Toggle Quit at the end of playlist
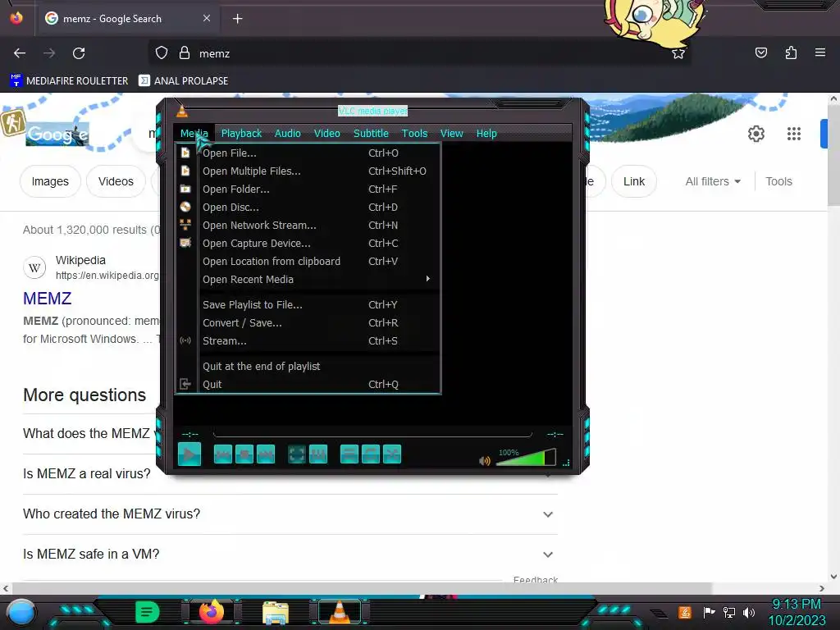840x630 pixels. pos(320,367)
